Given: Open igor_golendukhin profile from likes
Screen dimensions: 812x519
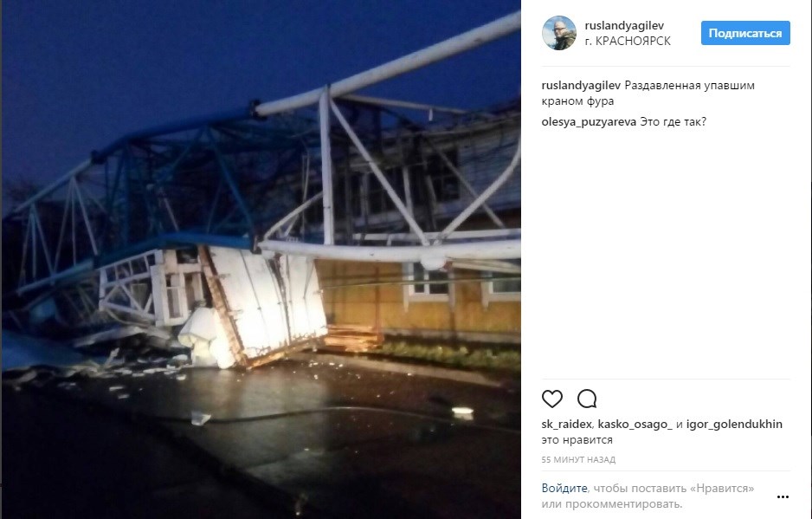Looking at the screenshot, I should 734,424.
